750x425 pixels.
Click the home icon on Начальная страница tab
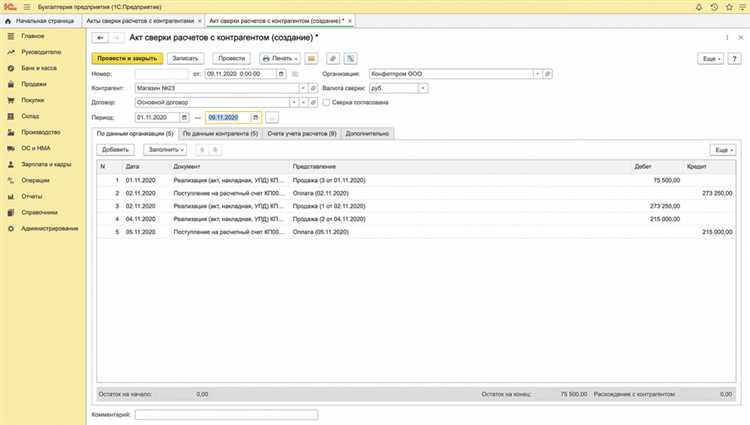point(8,21)
